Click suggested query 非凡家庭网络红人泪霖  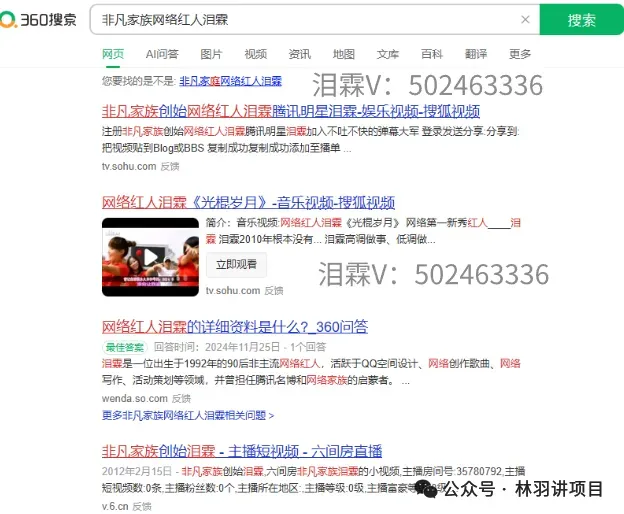pos(230,81)
